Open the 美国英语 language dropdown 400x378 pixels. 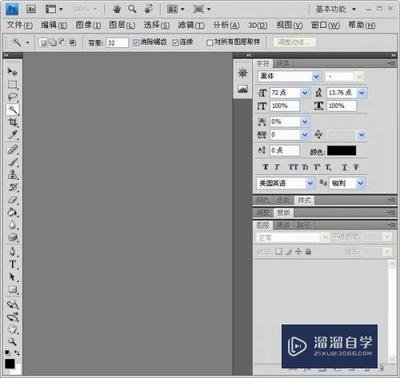click(310, 183)
